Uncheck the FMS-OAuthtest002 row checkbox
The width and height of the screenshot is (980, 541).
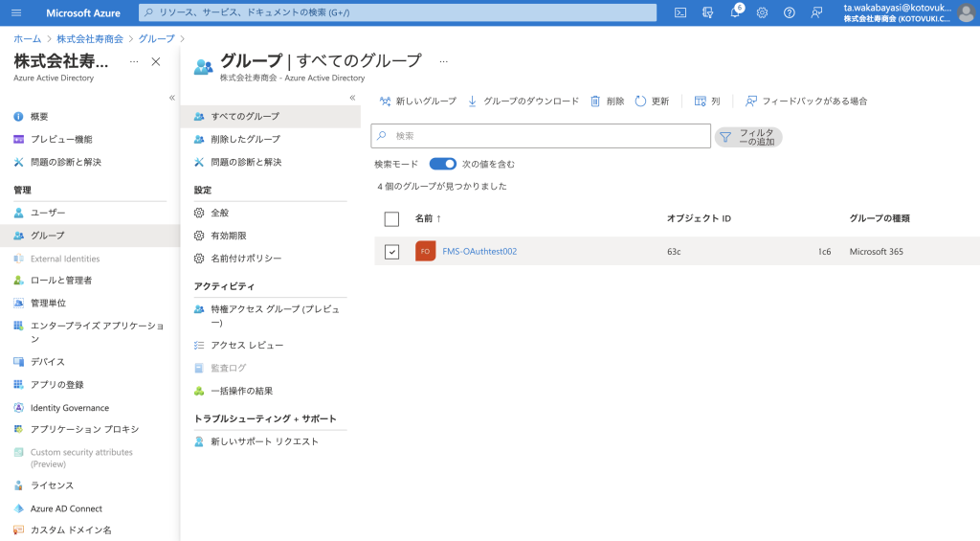coord(391,252)
